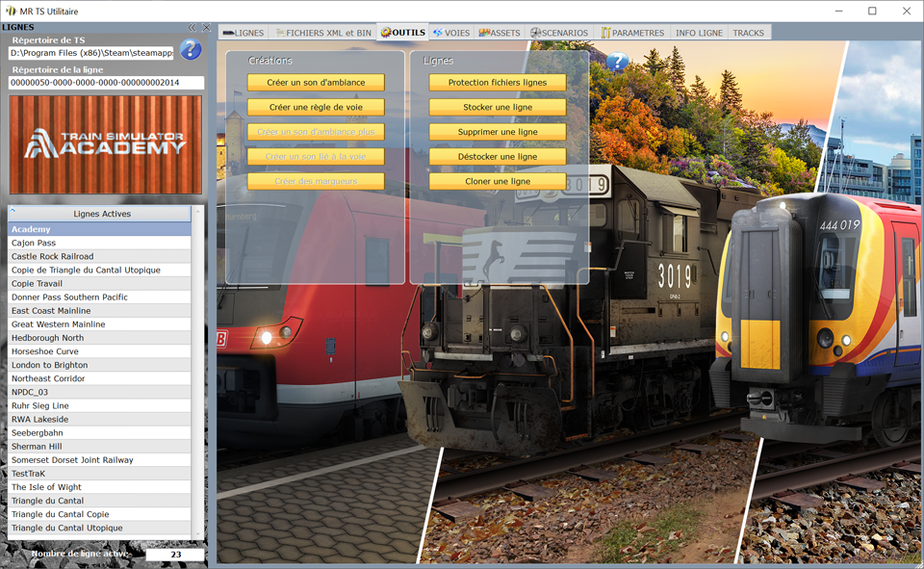924x569 pixels.
Task: Open the first LIGNES tab
Action: pyautogui.click(x=243, y=33)
